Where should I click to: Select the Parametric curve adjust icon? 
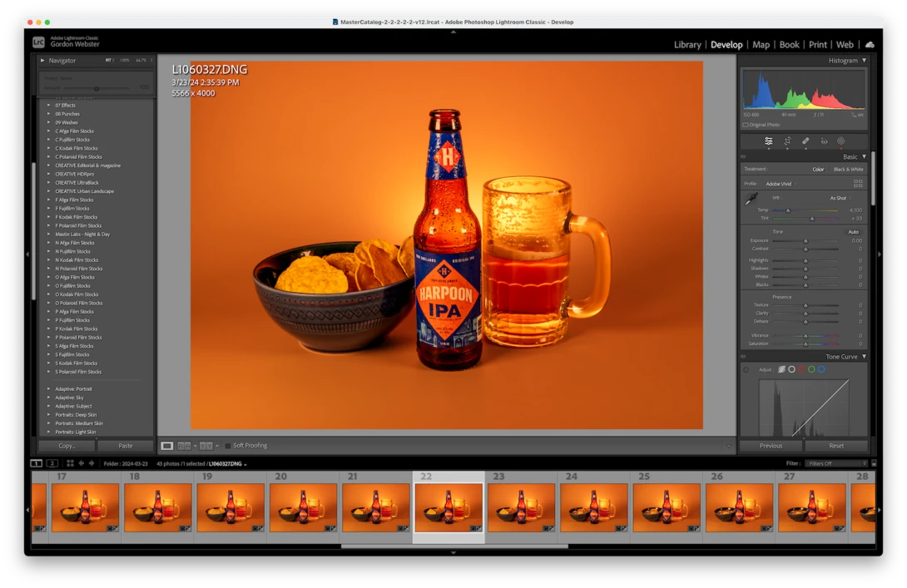(781, 369)
